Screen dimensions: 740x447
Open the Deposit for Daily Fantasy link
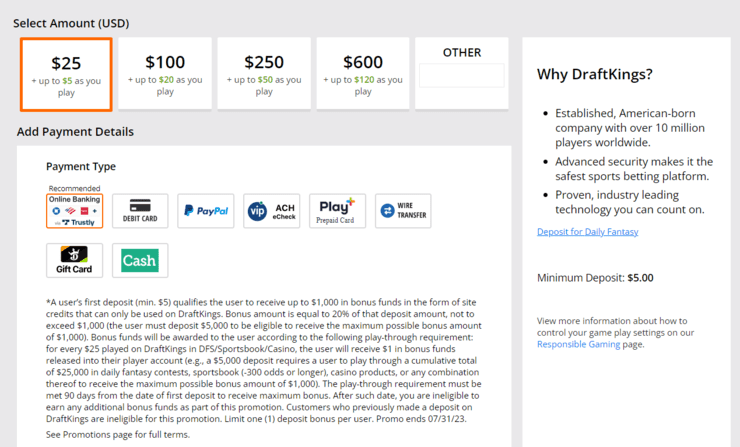click(x=588, y=232)
